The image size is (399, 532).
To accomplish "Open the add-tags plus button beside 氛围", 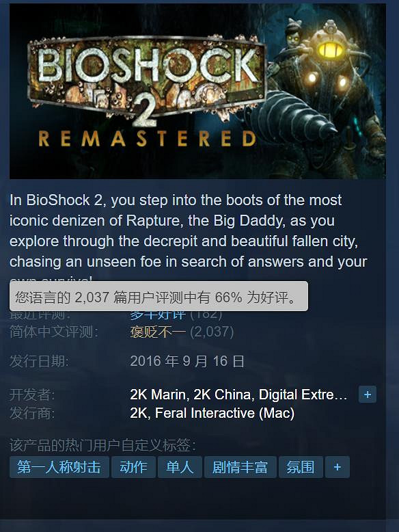I will pos(338,467).
